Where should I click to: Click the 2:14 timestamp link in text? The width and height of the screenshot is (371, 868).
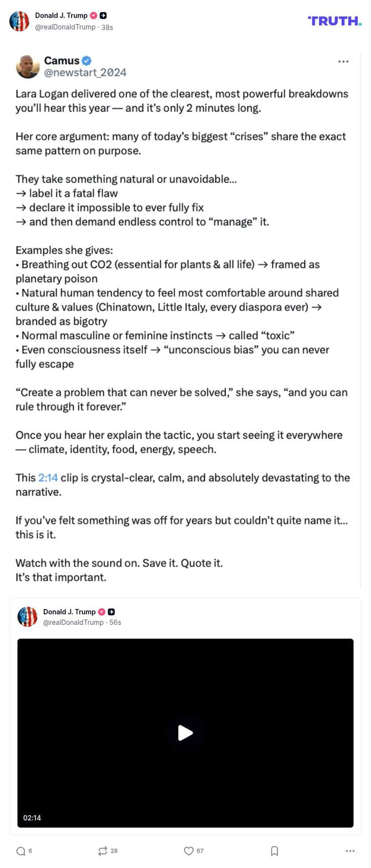coord(48,477)
